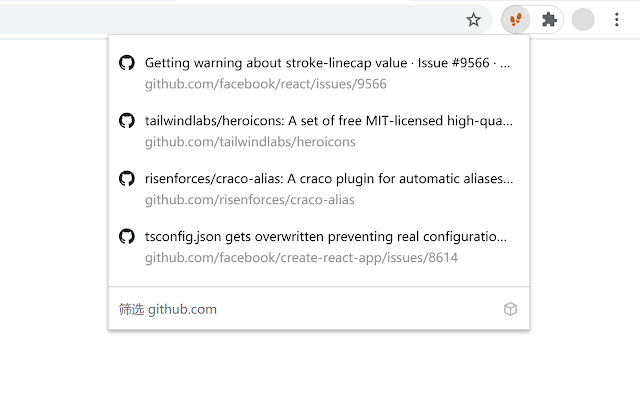Click the github.com/tailwindlabs/heroicons URL
Image resolution: width=640 pixels, height=400 pixels.
tap(250, 142)
